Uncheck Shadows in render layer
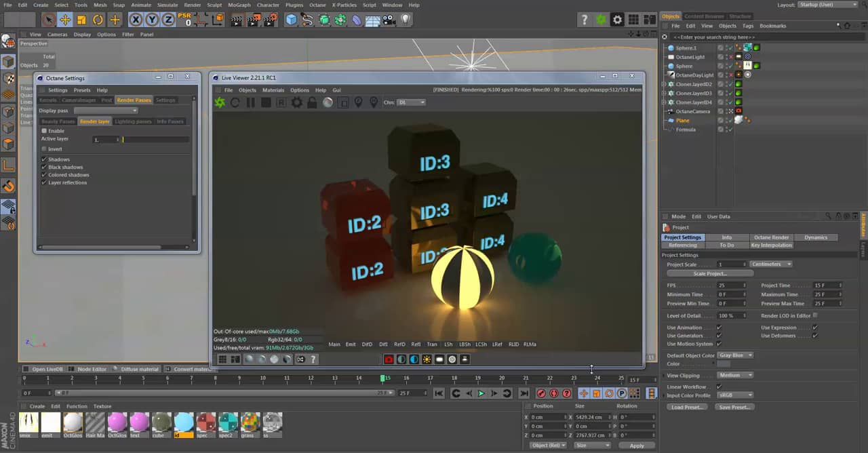Viewport: 868px width, 453px height. (x=44, y=159)
